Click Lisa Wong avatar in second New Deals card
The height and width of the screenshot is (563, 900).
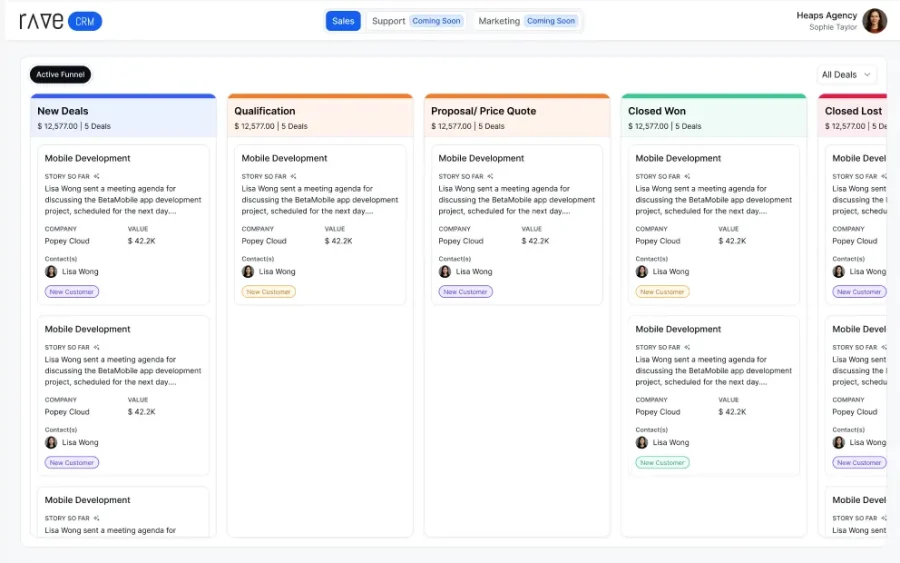coord(51,442)
